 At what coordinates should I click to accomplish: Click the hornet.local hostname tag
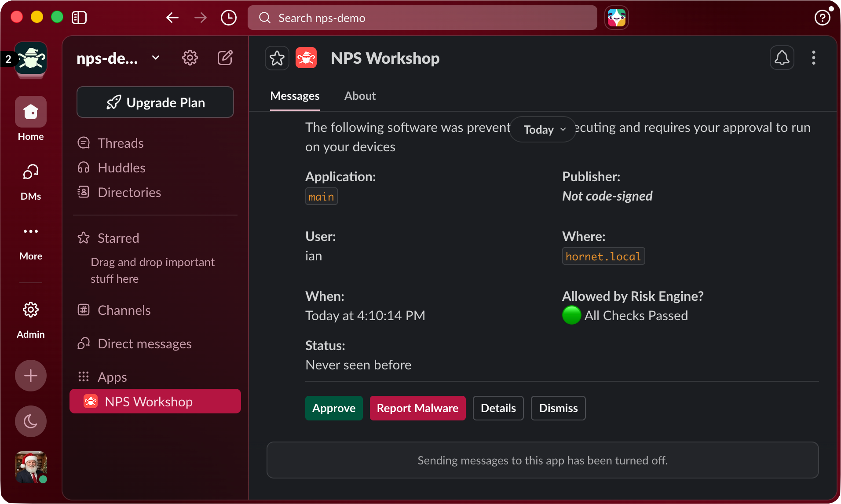tap(603, 256)
